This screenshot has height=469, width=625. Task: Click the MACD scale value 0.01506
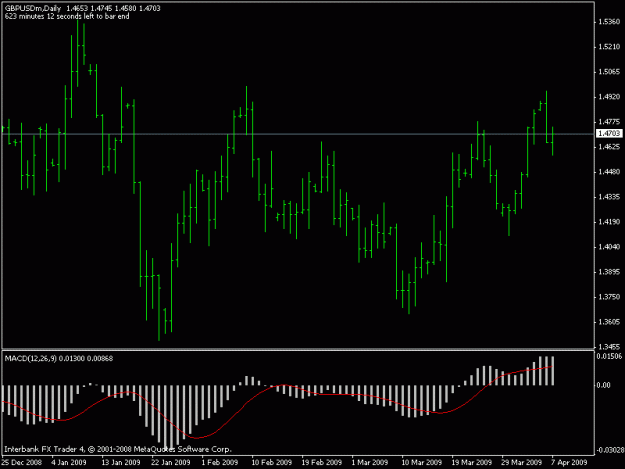[609, 356]
